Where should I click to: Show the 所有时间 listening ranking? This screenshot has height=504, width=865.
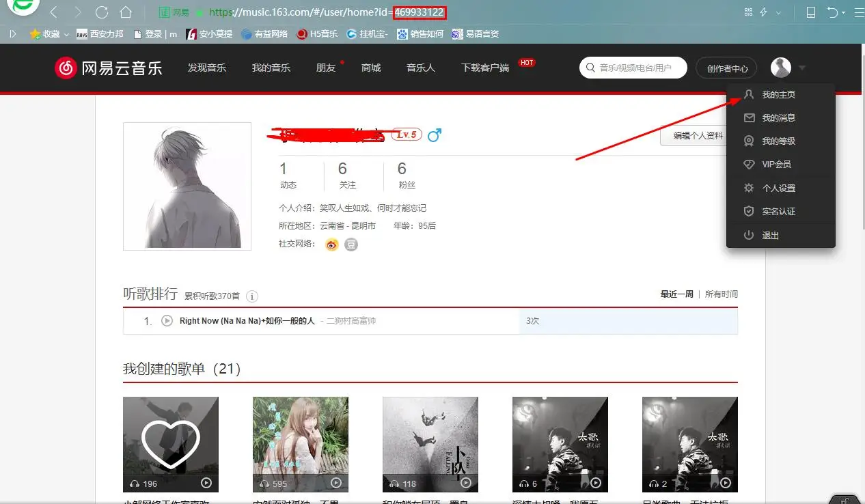(x=722, y=294)
